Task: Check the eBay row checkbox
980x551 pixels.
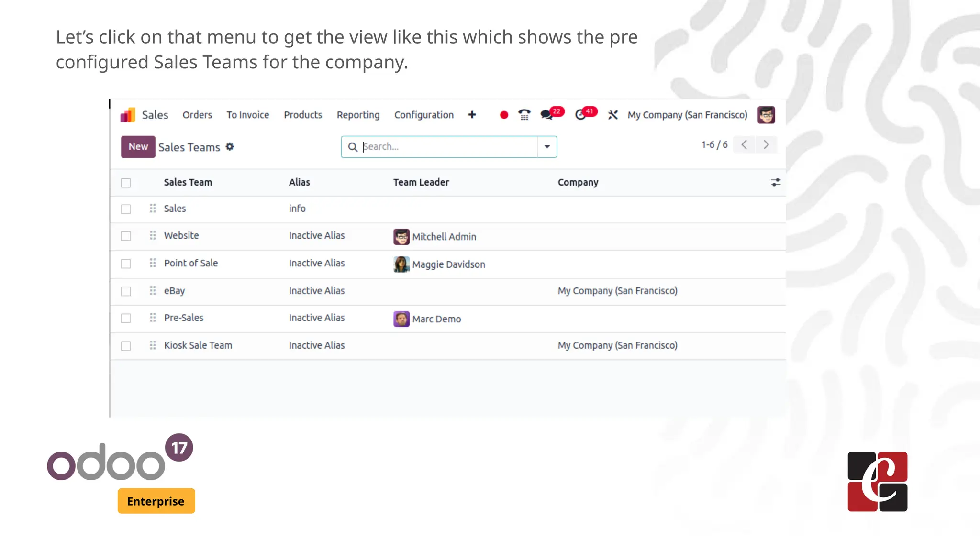Action: point(126,291)
